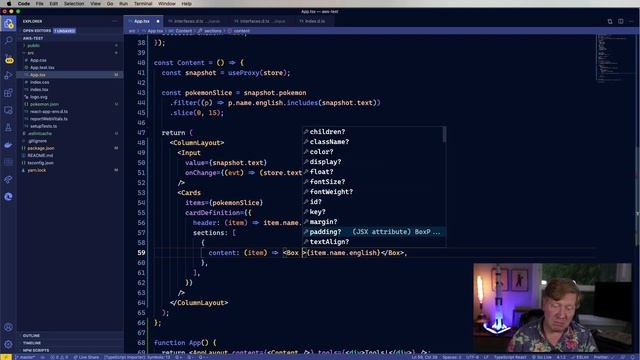Switch to the App.tsx editor tab
The width and height of the screenshot is (640, 360).
pos(142,21)
